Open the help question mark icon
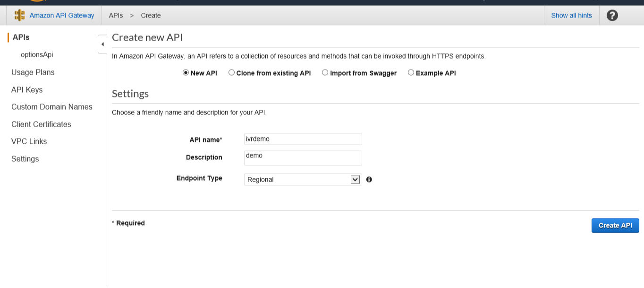This screenshot has height=288, width=644. (x=612, y=15)
